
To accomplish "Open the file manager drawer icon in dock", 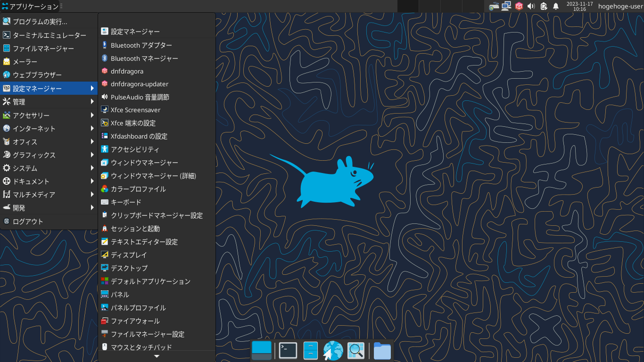I will click(311, 350).
